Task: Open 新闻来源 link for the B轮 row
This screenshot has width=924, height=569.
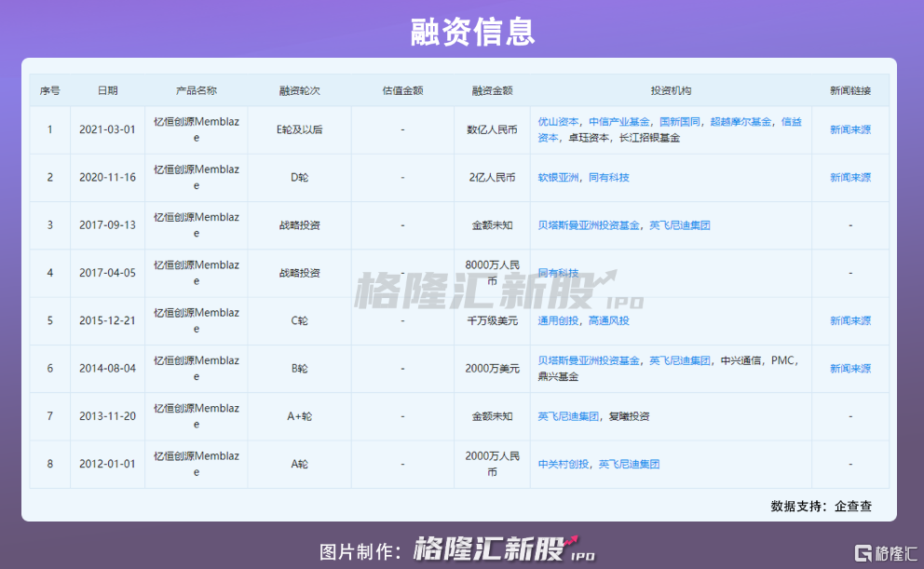Action: pyautogui.click(x=850, y=369)
